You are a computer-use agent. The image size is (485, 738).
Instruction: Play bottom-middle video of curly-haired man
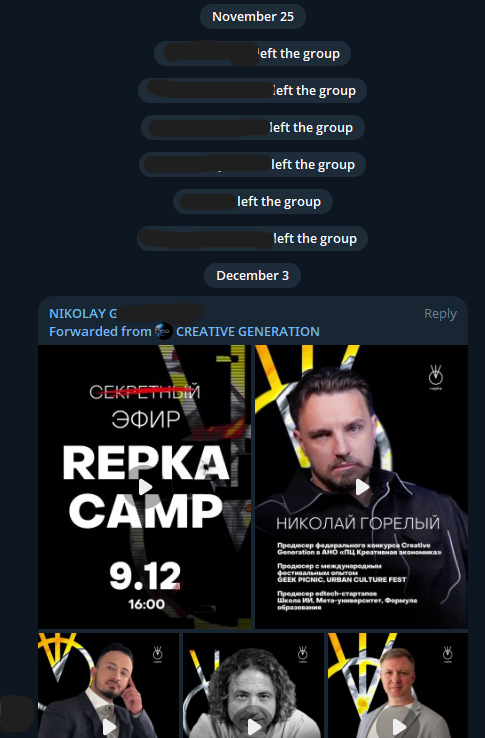click(x=253, y=727)
